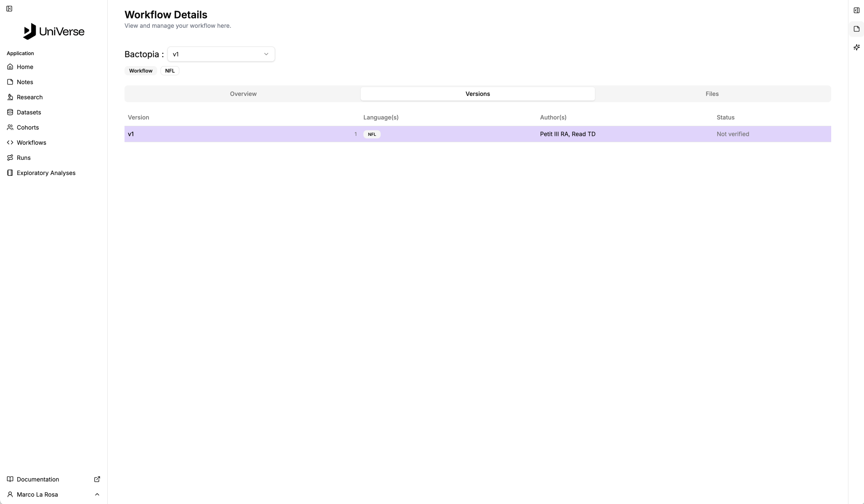Switch to the Files tab
Image resolution: width=864 pixels, height=504 pixels.
(x=712, y=94)
